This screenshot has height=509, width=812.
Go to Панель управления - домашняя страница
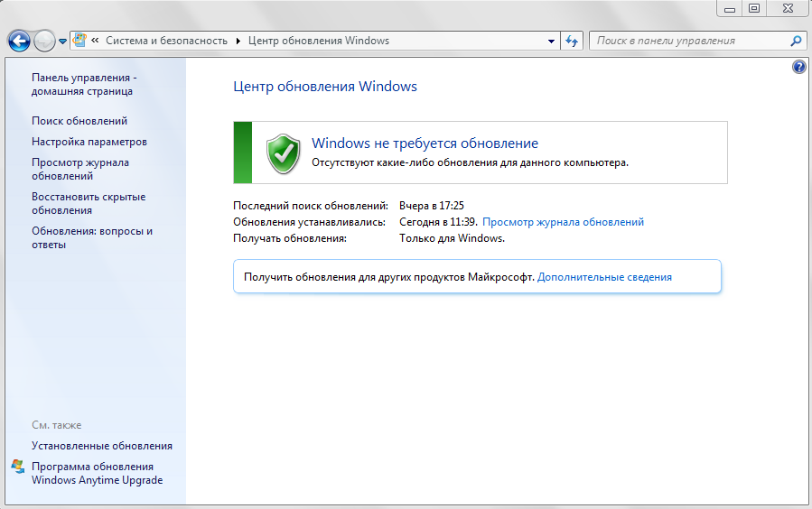[84, 84]
